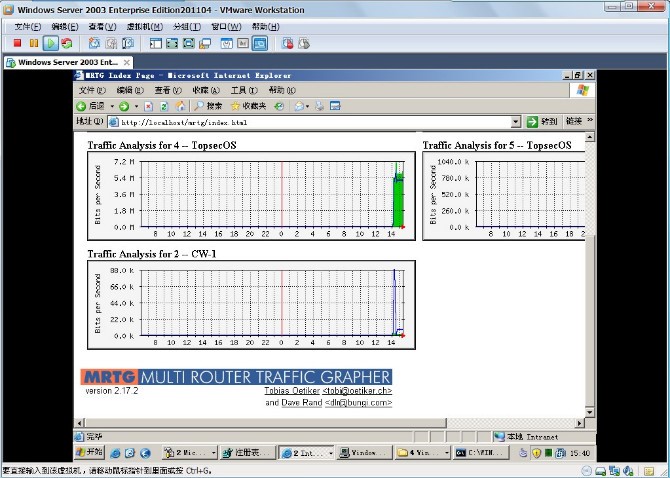Click the IE Stop loading icon
Image resolution: width=670 pixels, height=478 pixels.
pos(149,105)
